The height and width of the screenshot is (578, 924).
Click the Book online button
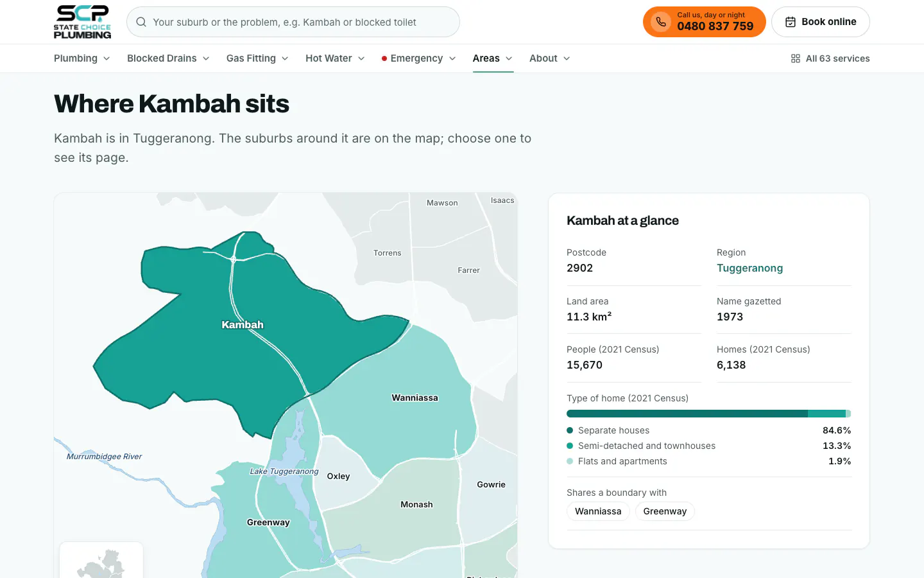pos(820,22)
